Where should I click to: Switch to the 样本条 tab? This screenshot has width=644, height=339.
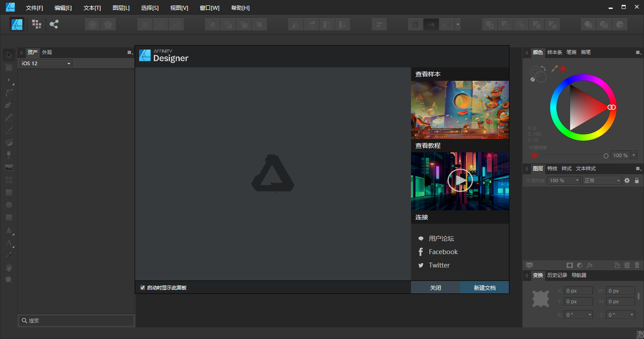(x=555, y=52)
